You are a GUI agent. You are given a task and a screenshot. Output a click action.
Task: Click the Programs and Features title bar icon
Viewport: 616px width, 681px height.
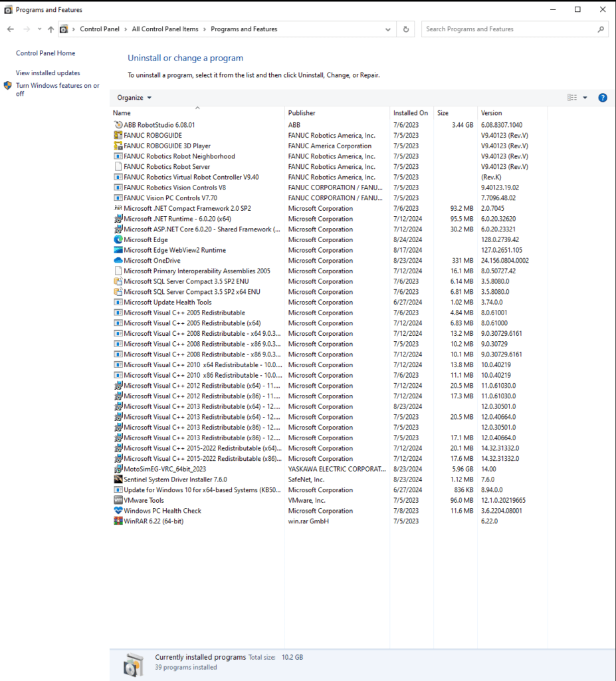(x=8, y=9)
